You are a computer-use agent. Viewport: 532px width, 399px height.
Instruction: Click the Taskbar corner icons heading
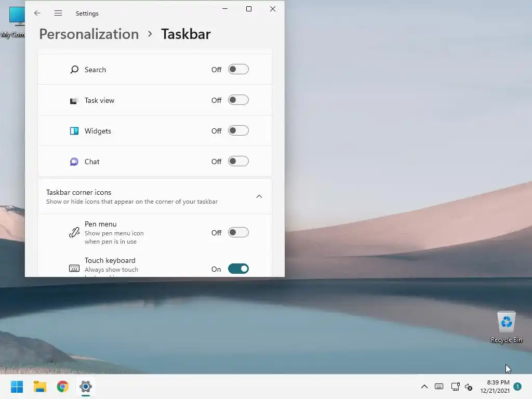[79, 192]
